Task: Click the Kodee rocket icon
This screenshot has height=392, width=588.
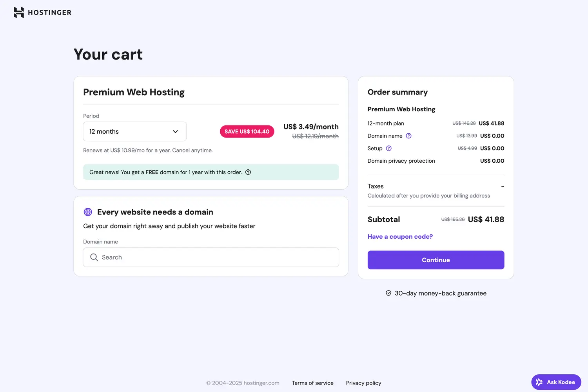Action: (539, 382)
